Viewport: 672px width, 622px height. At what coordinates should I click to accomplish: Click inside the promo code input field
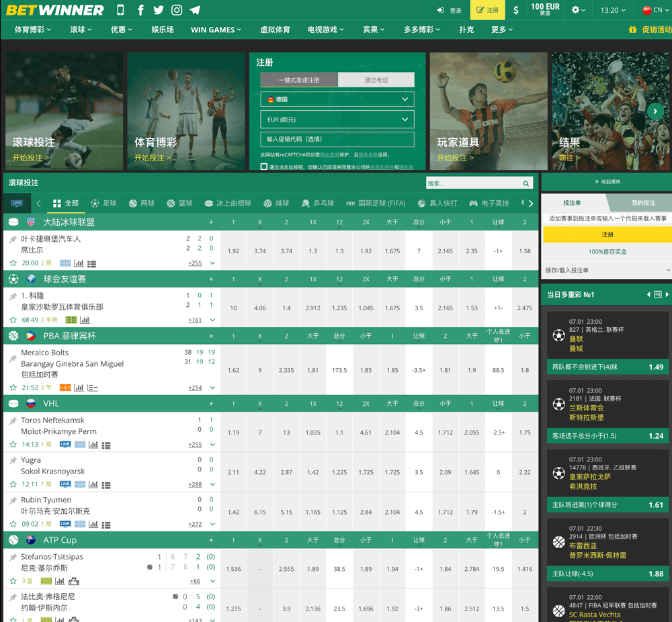(337, 139)
